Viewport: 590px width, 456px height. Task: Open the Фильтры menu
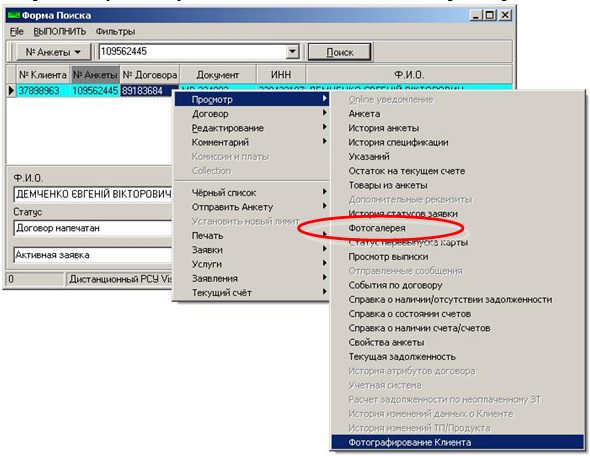(x=116, y=32)
